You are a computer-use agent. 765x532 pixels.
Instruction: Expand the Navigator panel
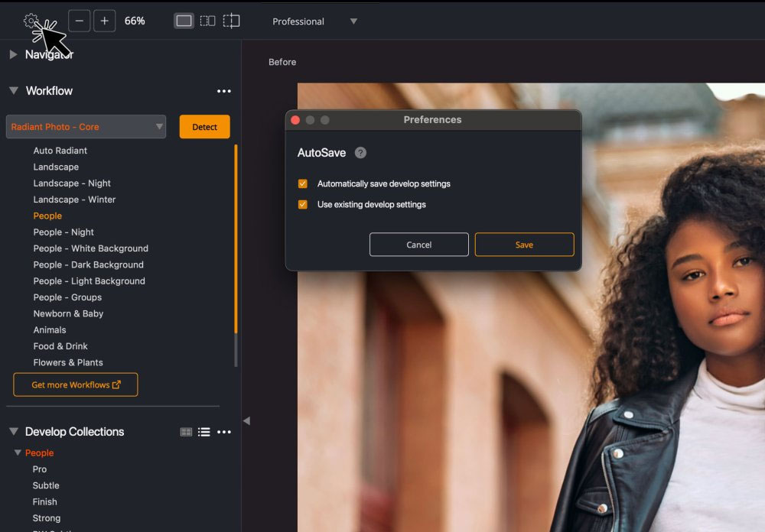click(13, 54)
